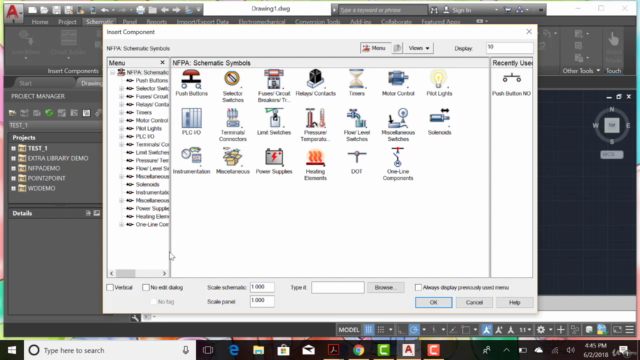Viewport: 640px width, 360px height.
Task: Select Push Buttons in the menu tree
Action: point(151,80)
